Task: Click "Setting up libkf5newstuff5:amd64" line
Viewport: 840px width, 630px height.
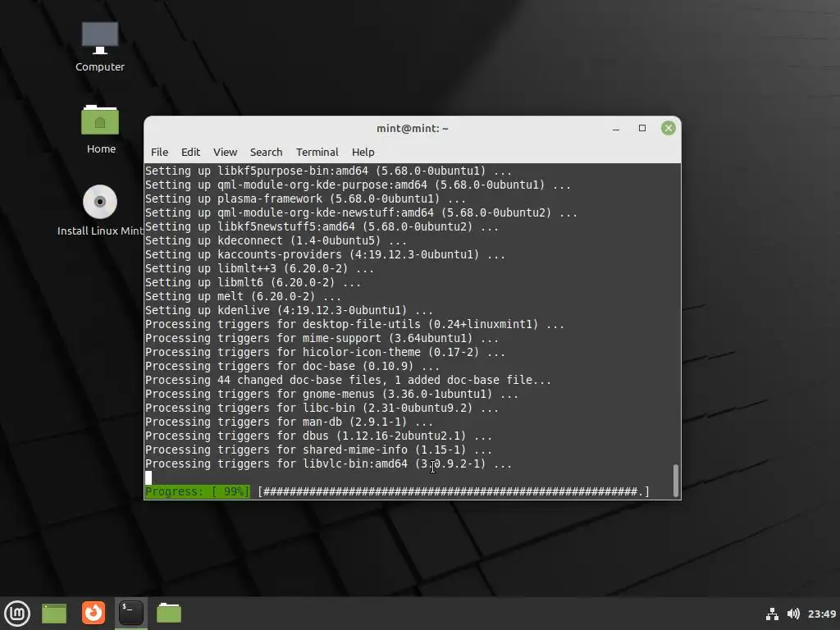Action: point(322,226)
